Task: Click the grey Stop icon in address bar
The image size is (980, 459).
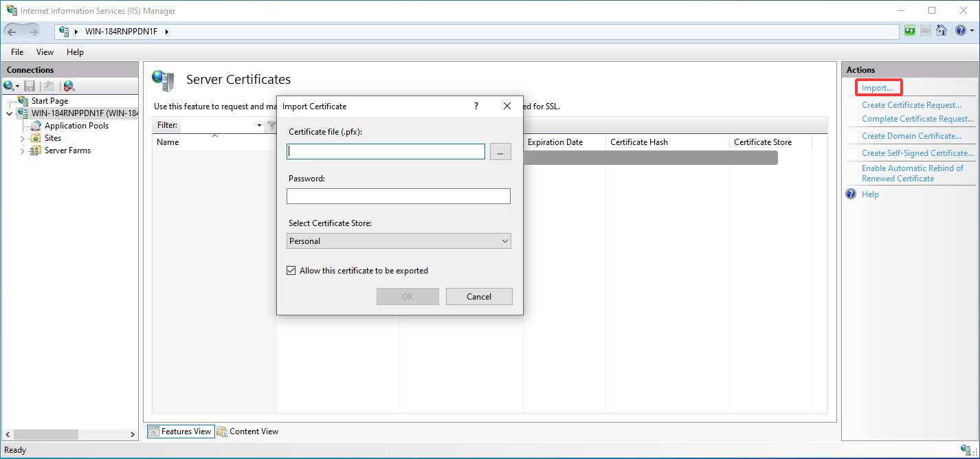Action: [x=926, y=31]
